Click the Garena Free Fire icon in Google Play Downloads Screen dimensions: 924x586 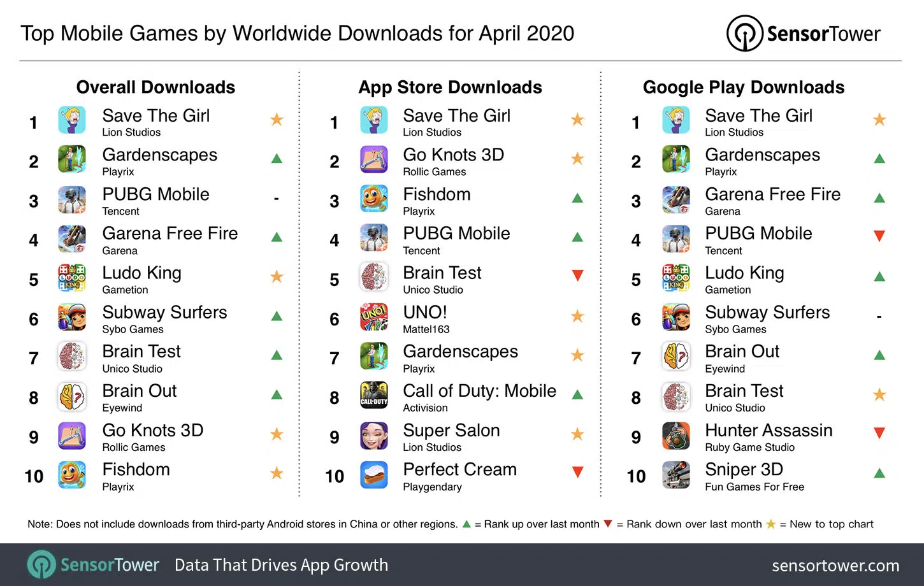[x=676, y=199]
